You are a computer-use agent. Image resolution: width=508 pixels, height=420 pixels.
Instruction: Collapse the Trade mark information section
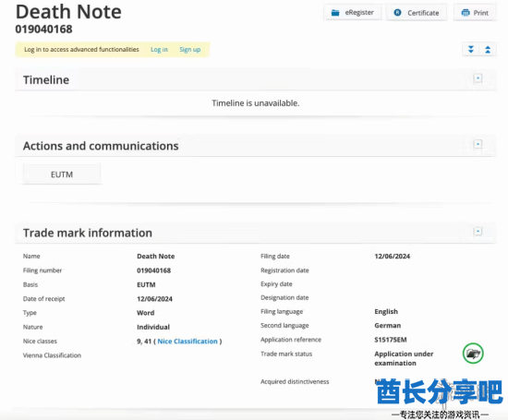coord(478,231)
